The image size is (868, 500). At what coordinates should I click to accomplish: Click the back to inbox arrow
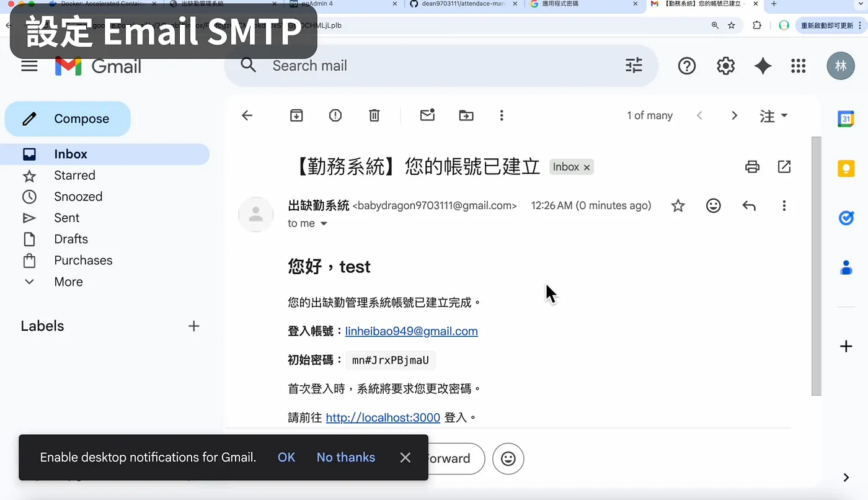coord(247,115)
